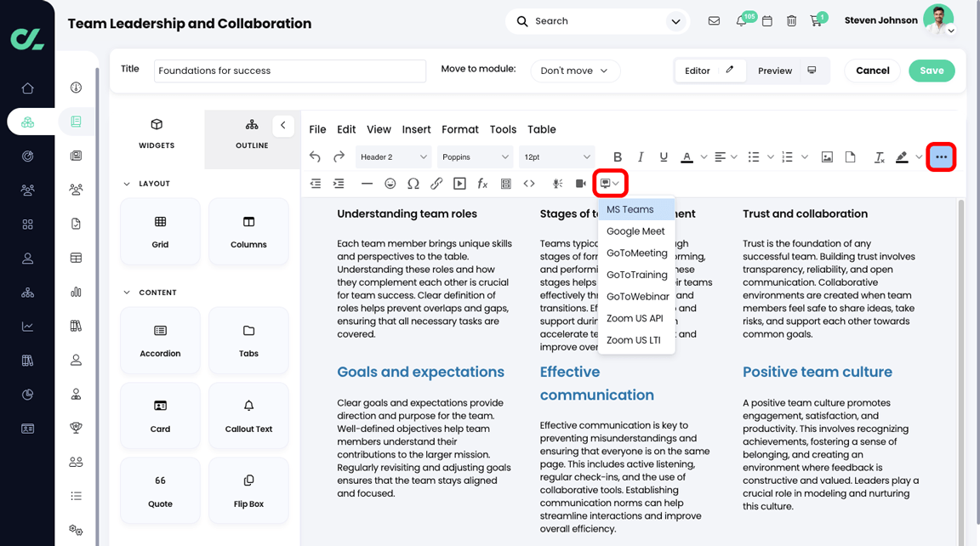Open the 12pt font size dropdown
Viewport: 980px width, 546px height.
point(557,156)
